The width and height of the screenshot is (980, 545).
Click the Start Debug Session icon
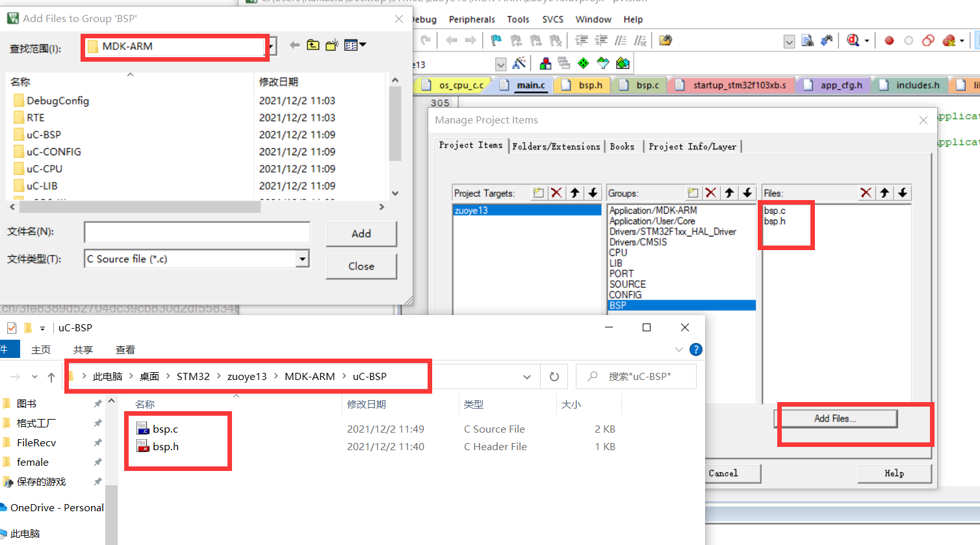[853, 40]
